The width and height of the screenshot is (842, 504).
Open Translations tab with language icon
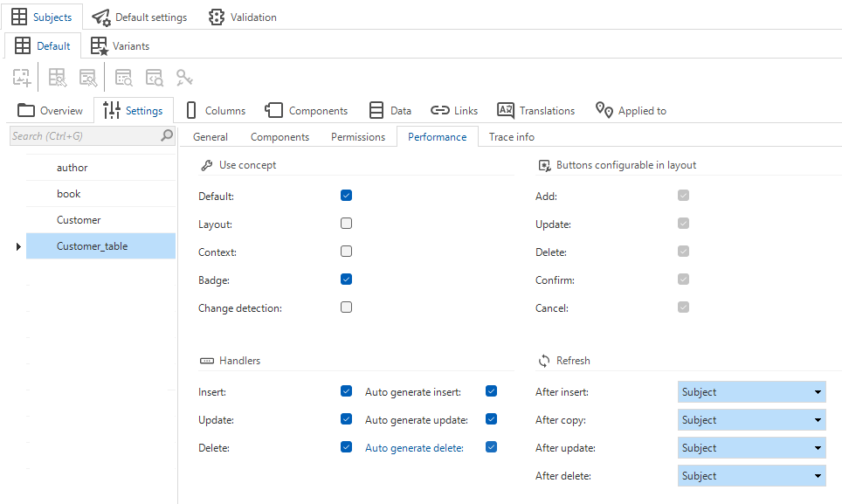pyautogui.click(x=536, y=110)
